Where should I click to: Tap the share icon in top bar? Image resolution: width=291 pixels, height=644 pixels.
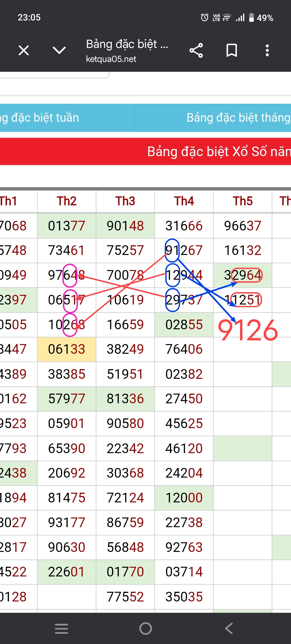[x=196, y=50]
